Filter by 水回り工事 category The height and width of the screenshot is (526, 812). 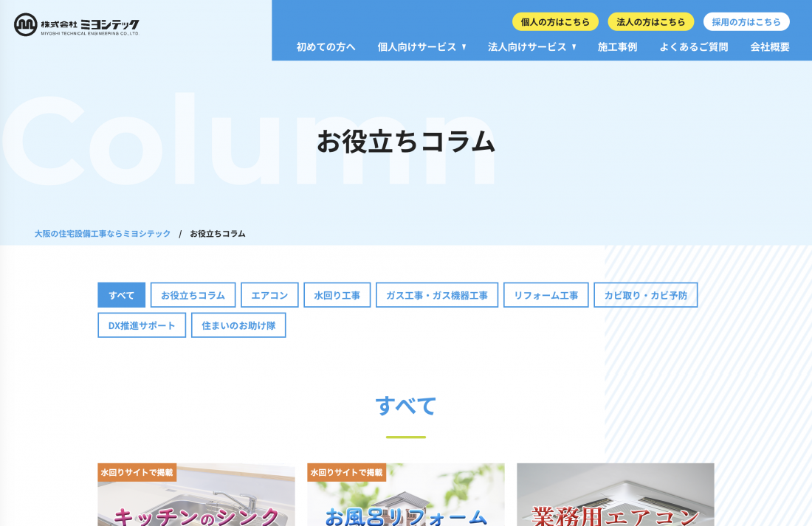click(x=337, y=295)
